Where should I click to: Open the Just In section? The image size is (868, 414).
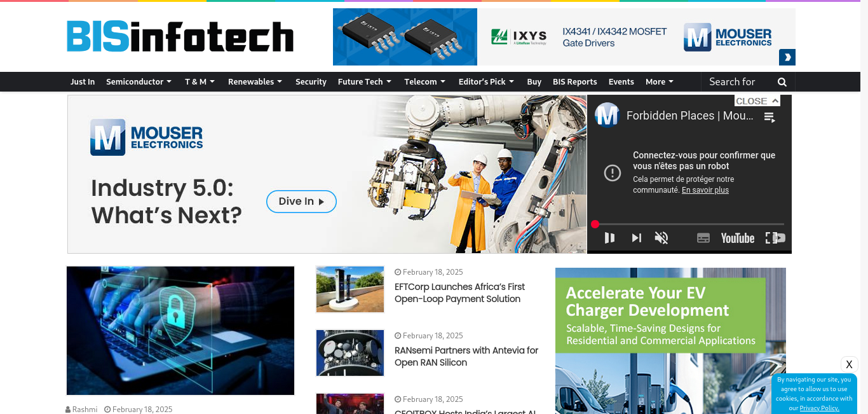coord(83,82)
